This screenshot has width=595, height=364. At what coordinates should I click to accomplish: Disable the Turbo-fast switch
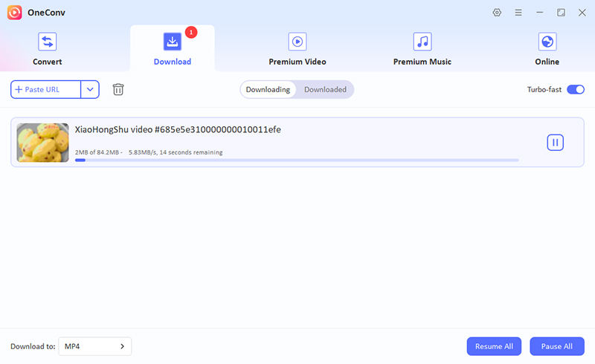(576, 89)
